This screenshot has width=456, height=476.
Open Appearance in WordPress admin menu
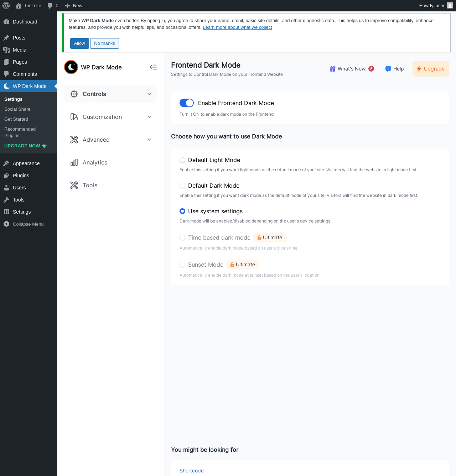pos(28,163)
